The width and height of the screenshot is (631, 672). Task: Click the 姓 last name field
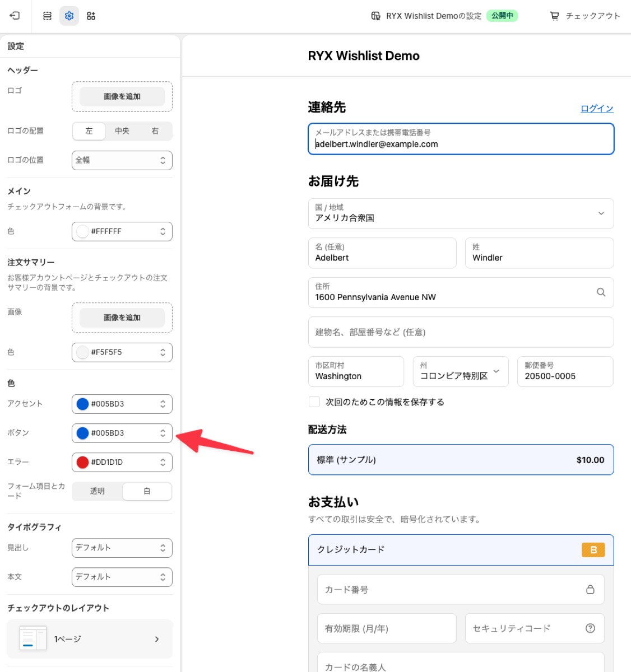[x=539, y=253]
